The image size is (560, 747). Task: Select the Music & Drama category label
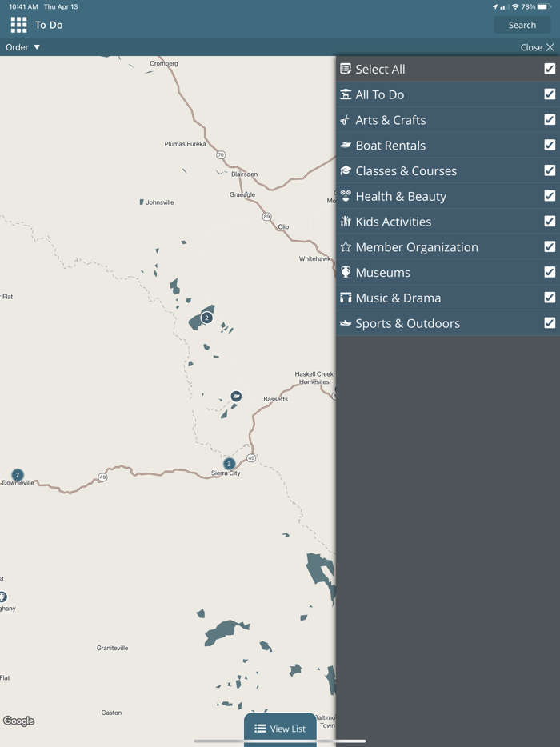pos(398,298)
